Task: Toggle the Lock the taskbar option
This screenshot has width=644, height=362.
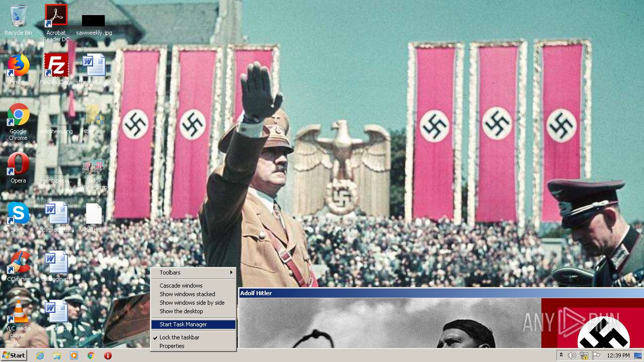Action: click(193, 337)
